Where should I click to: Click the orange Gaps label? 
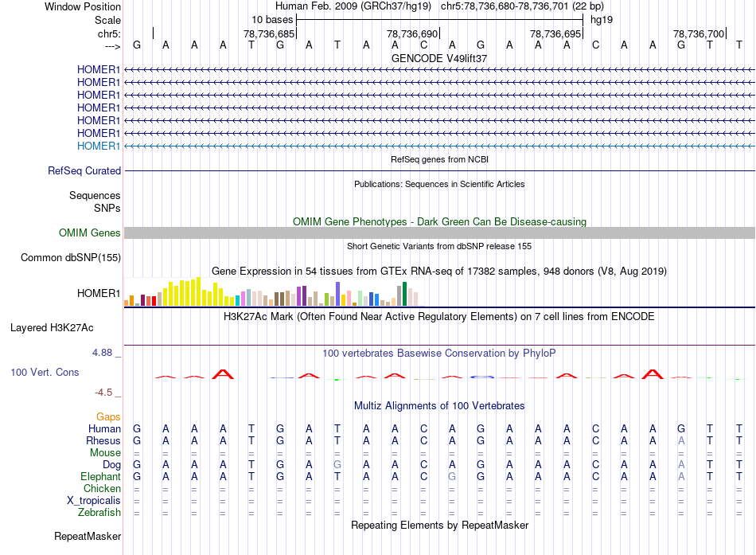[x=108, y=417]
